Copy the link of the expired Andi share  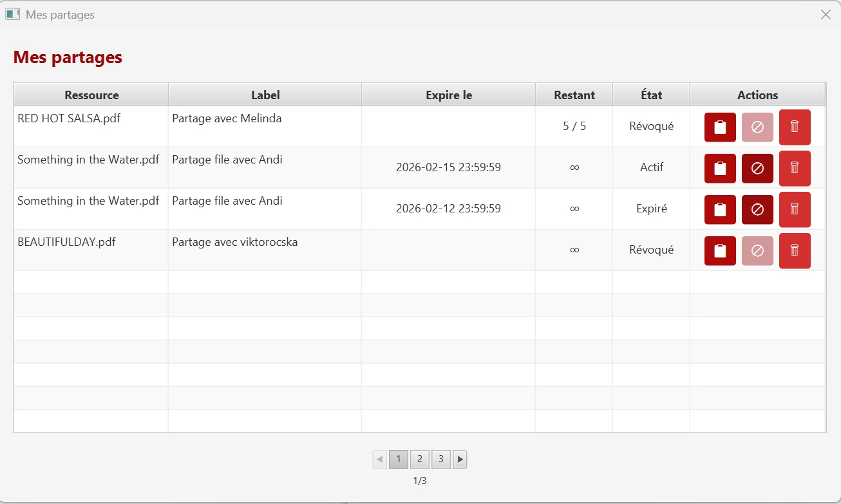[x=719, y=209]
